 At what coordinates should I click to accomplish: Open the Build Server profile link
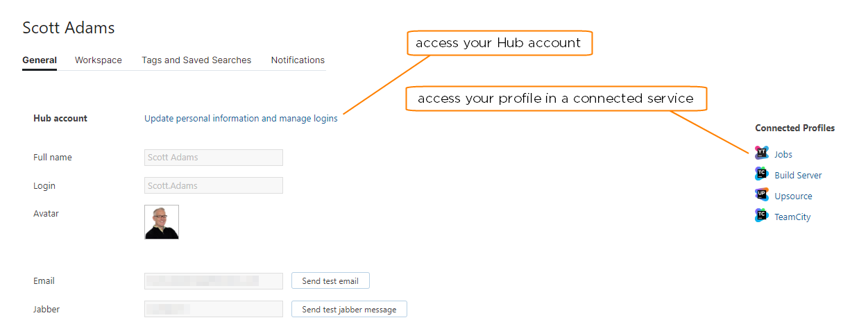pos(798,176)
